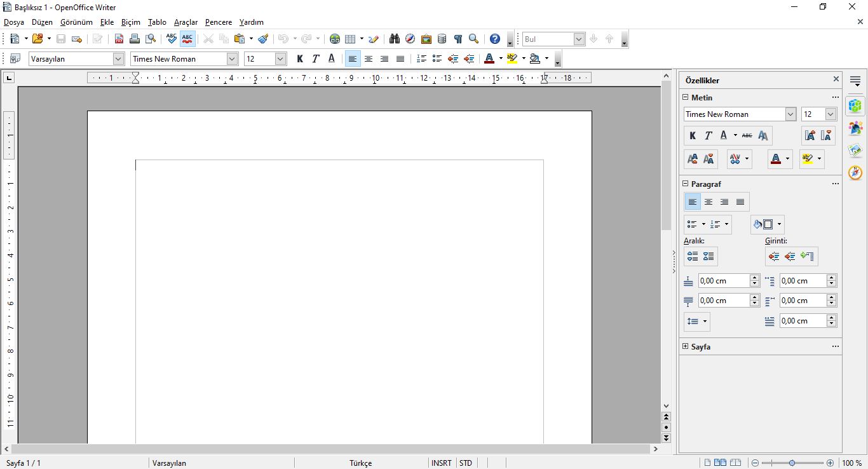
Task: Expand the Sayfa section
Action: click(686, 346)
